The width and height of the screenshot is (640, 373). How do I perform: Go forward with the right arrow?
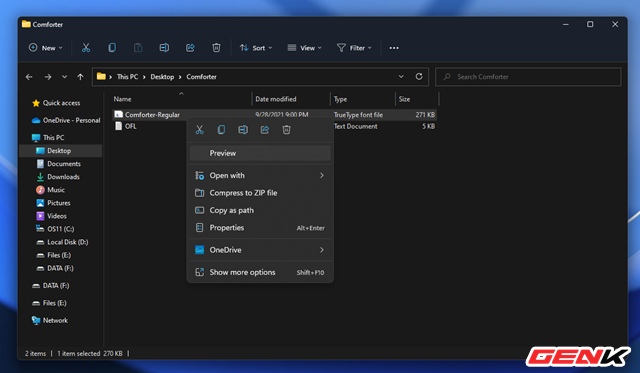tap(48, 77)
